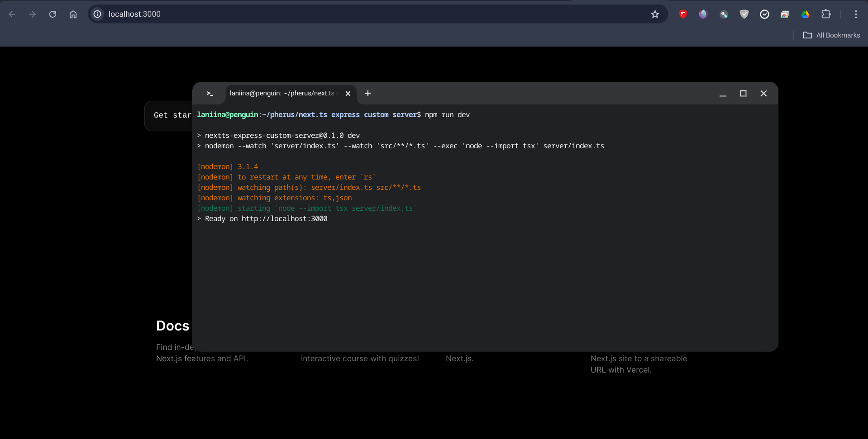The height and width of the screenshot is (439, 868).
Task: Click 'Next.js features and API.' description text
Action: point(202,359)
